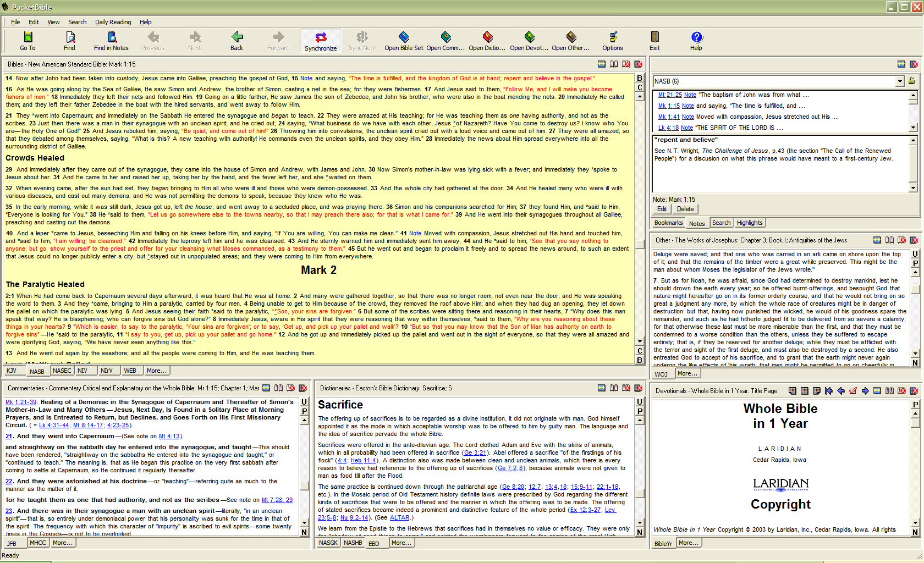Expand More... beside BibleYr tab
Screen dimensions: 924x563
coord(688,543)
